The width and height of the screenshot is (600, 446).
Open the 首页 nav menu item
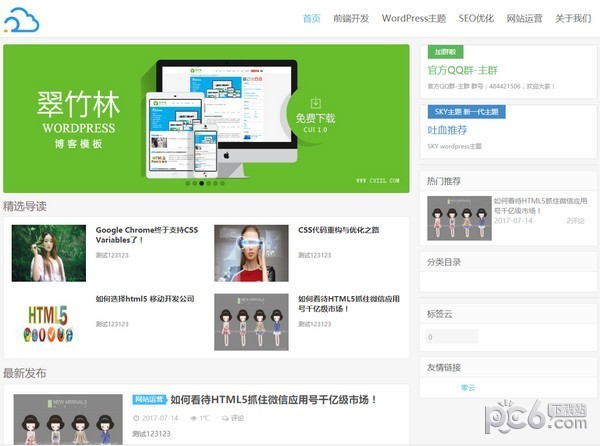tap(311, 18)
